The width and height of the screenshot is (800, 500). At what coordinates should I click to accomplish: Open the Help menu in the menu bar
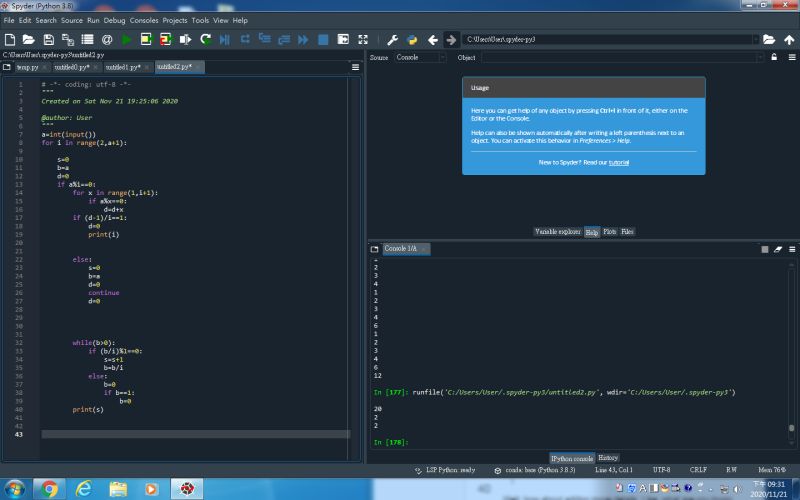(x=240, y=20)
